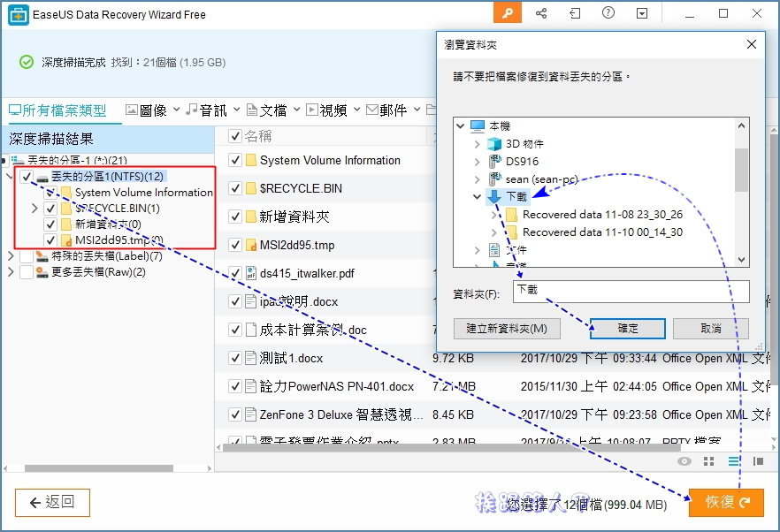780x532 pixels.
Task: Select MSI2dd95.tmp(0) in left tree
Action: [119, 240]
